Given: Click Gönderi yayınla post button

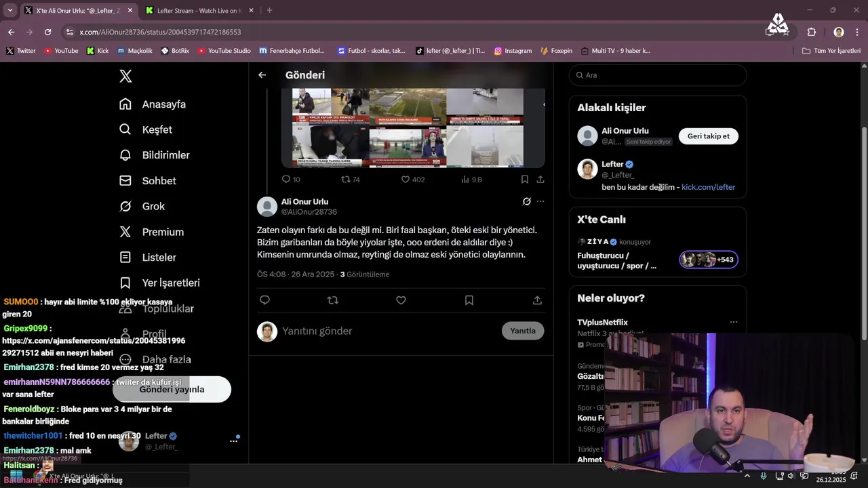Looking at the screenshot, I should 172,390.
